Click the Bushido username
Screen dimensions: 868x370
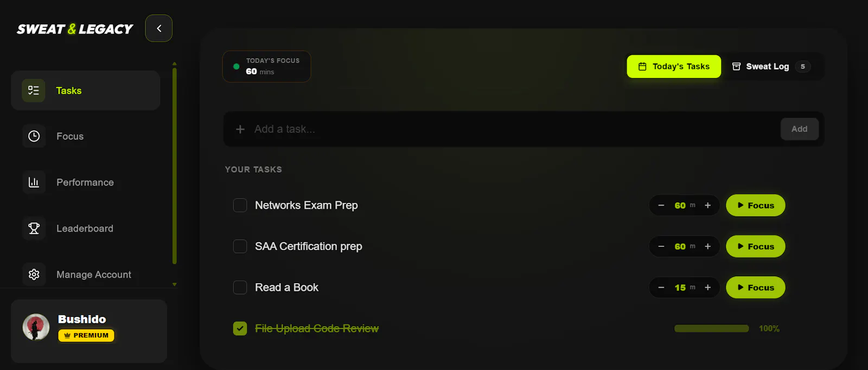82,319
